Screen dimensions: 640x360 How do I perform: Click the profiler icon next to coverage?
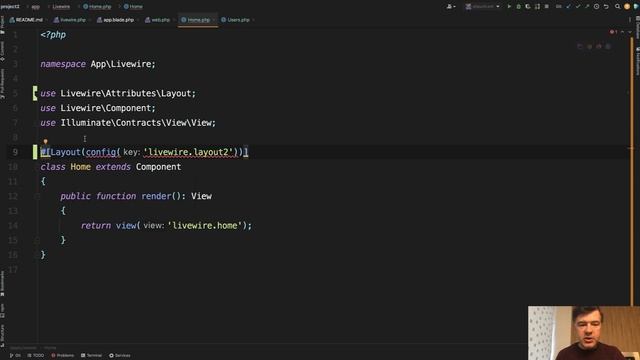tap(537, 7)
